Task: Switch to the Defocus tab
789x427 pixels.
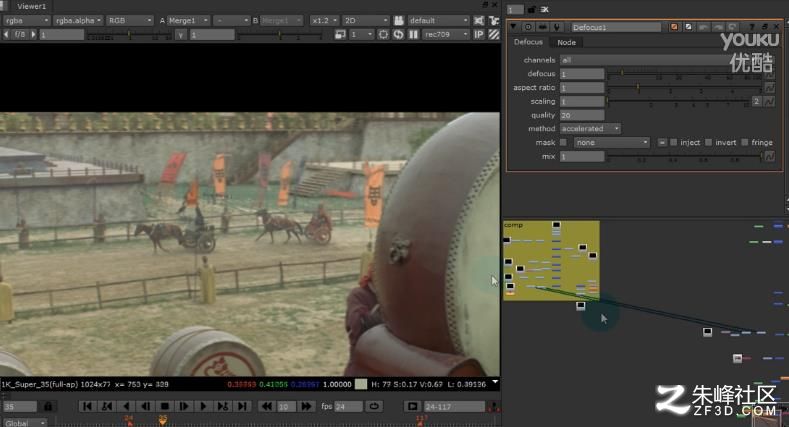Action: (x=528, y=42)
